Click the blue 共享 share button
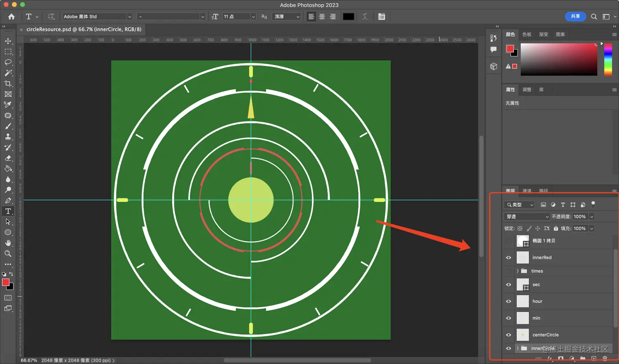Screen dimensions: 619x364 point(575,16)
